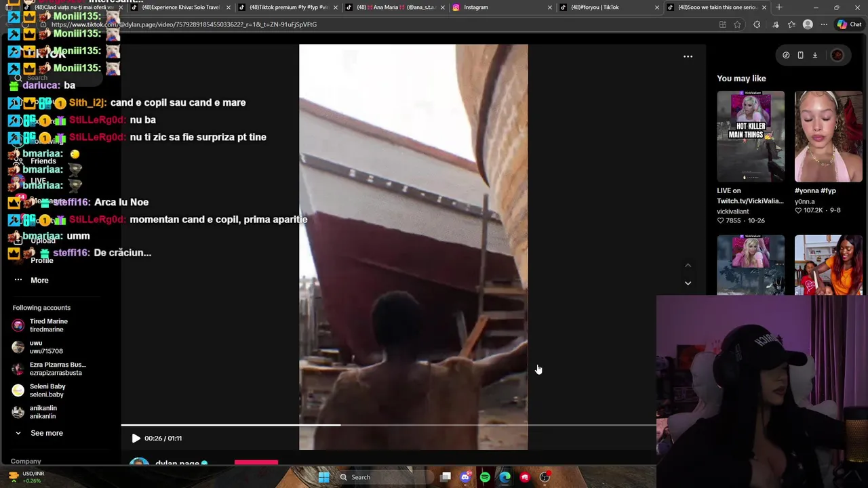This screenshot has width=868, height=488.
Task: Play the paused TikTok video
Action: (x=136, y=439)
